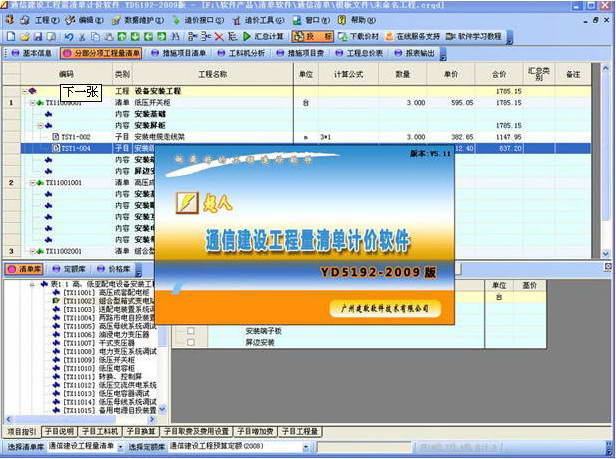
Task: Open the 子目换算 bottom tab
Action: click(140, 431)
